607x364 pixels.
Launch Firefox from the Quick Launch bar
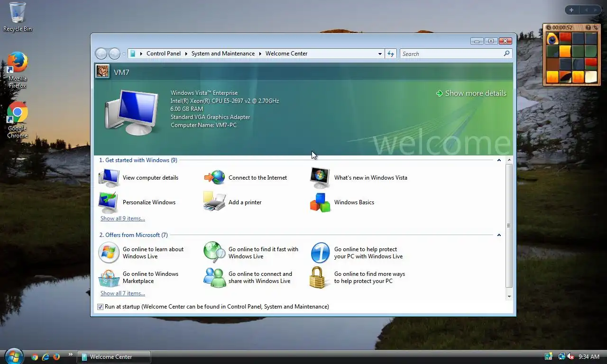pos(56,357)
